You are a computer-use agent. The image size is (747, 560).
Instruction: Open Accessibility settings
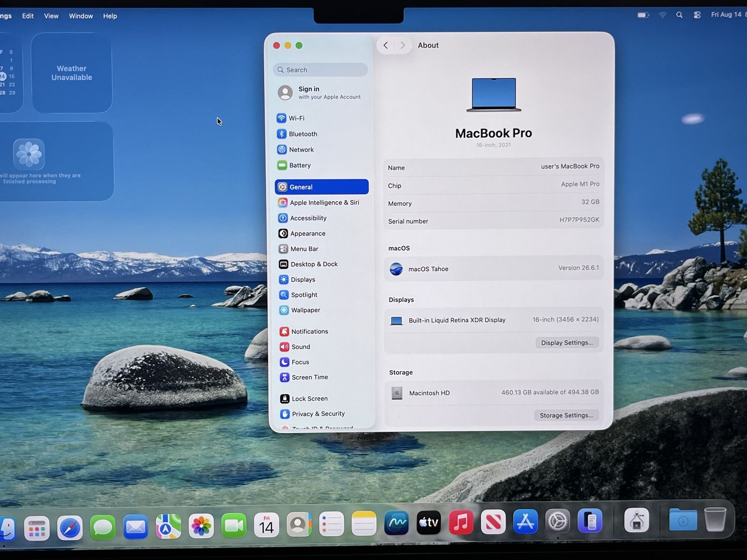tap(322, 218)
